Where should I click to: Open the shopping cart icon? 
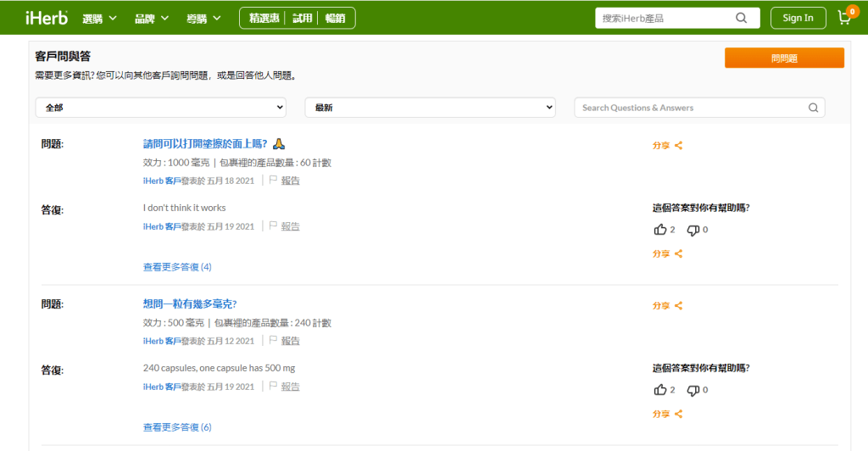[x=844, y=18]
